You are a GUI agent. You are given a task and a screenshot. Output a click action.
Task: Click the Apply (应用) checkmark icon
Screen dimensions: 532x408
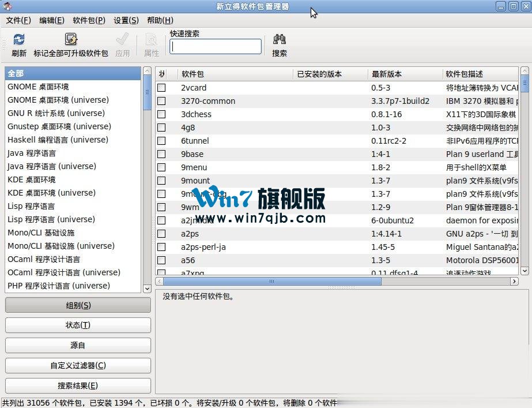click(122, 39)
